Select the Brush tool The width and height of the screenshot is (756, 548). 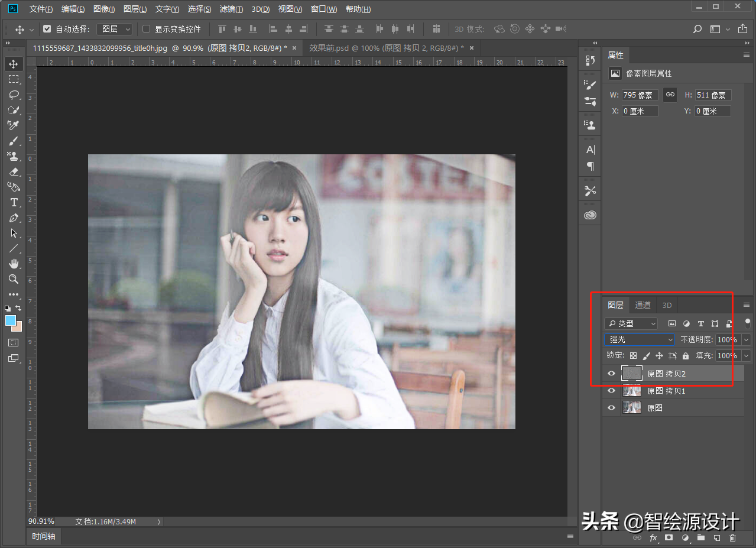14,141
